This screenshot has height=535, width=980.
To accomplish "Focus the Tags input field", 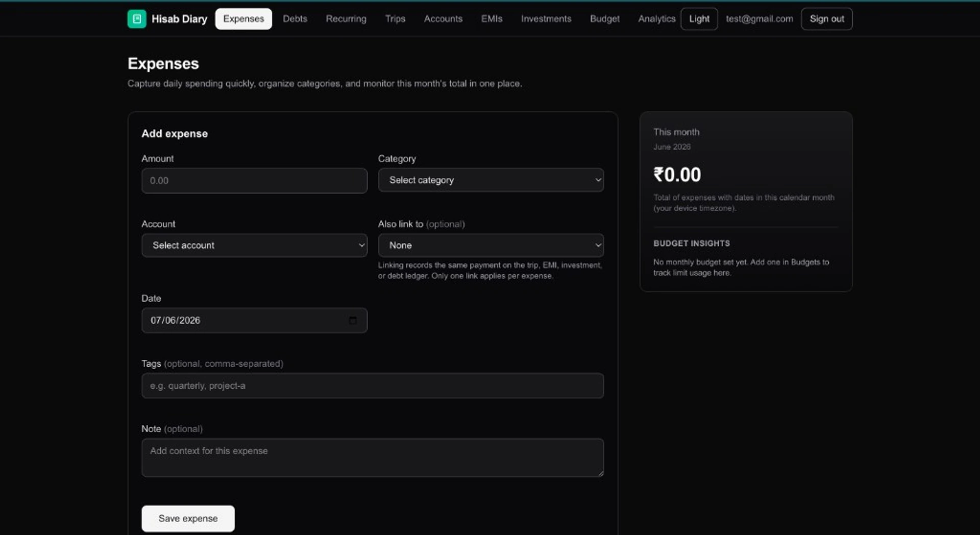I will (373, 386).
